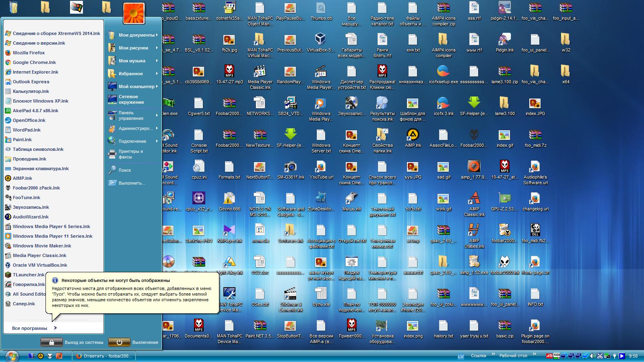Image resolution: width=644 pixels, height=362 pixels.
Task: Open Paint.lnk from the Start menu
Action: click(x=22, y=140)
